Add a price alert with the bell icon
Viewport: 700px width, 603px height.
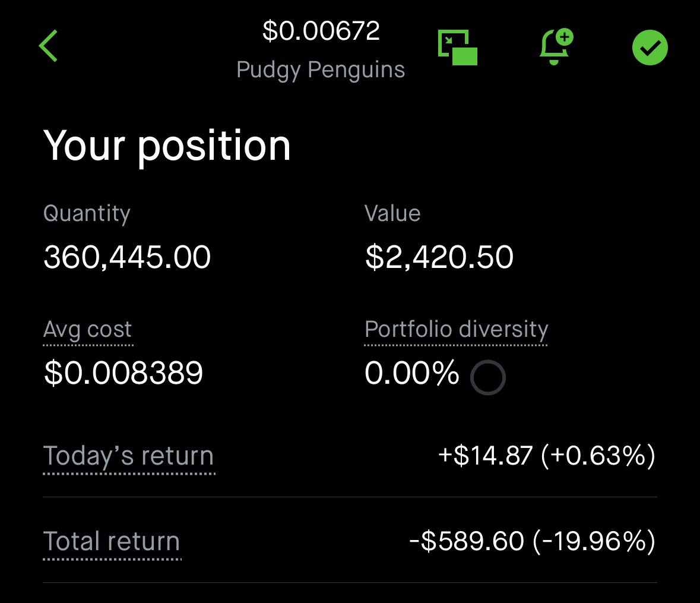click(x=555, y=46)
